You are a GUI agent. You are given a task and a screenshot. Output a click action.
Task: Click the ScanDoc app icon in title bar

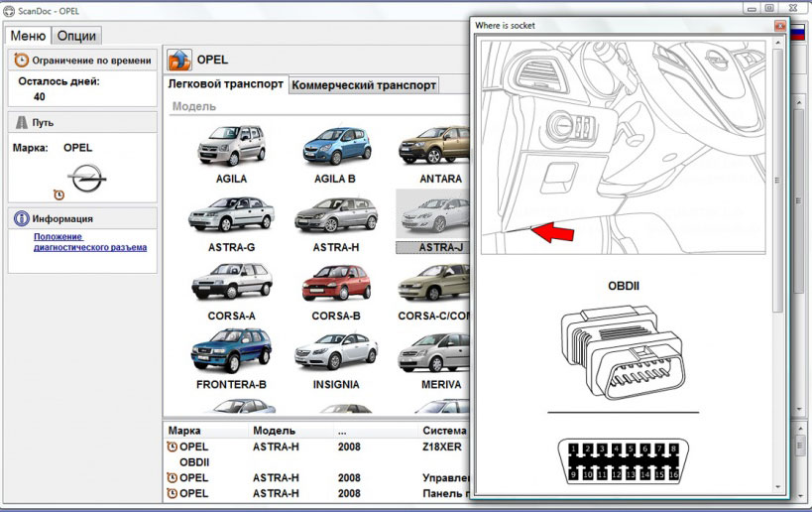9,10
